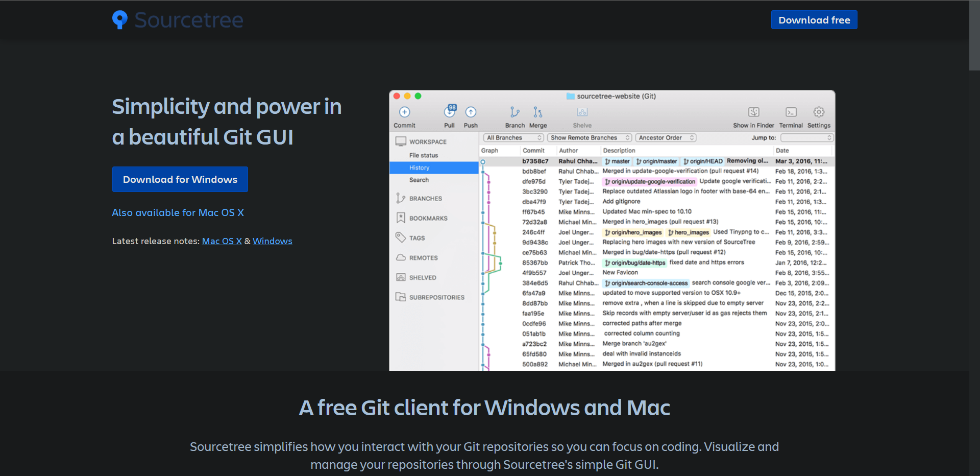Click the Bookmarks sidebar icon
This screenshot has height=476, width=980.
pyautogui.click(x=401, y=218)
